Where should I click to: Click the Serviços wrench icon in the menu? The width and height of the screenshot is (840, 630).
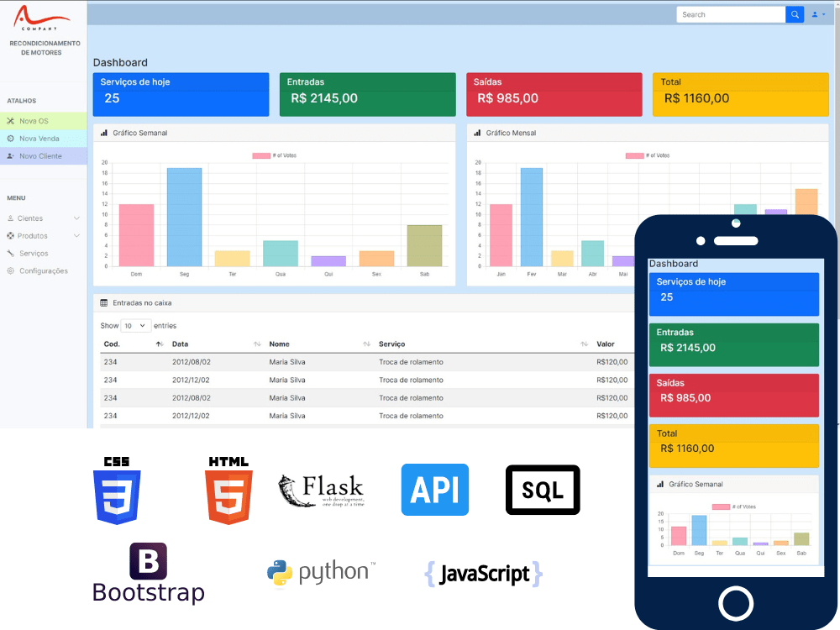tap(10, 254)
